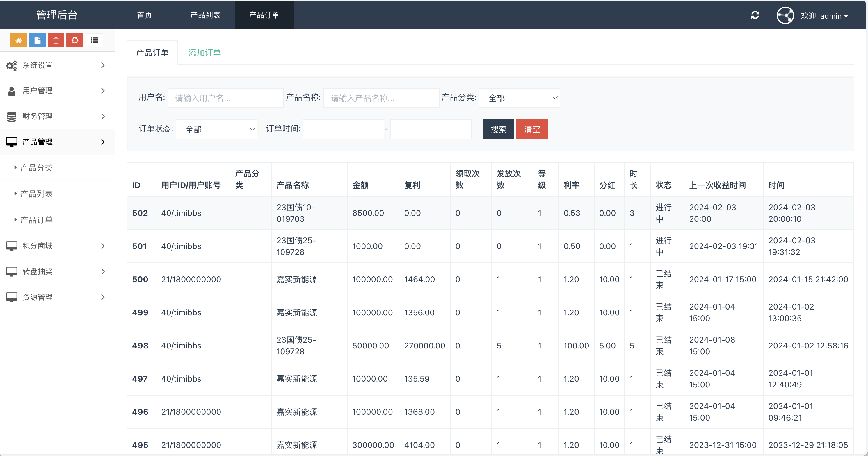Click the red recycle icon button
This screenshot has width=868, height=456.
75,40
